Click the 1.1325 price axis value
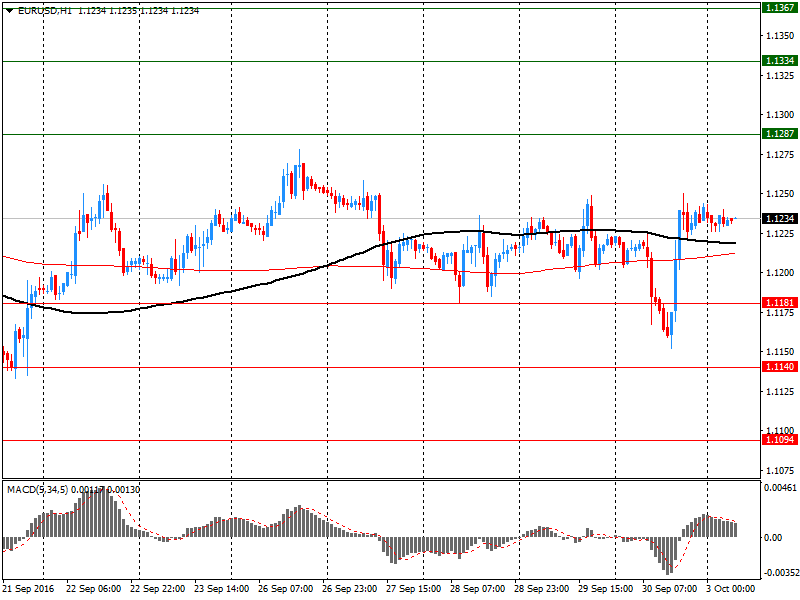Viewport: 800px width, 600px height. tap(780, 76)
